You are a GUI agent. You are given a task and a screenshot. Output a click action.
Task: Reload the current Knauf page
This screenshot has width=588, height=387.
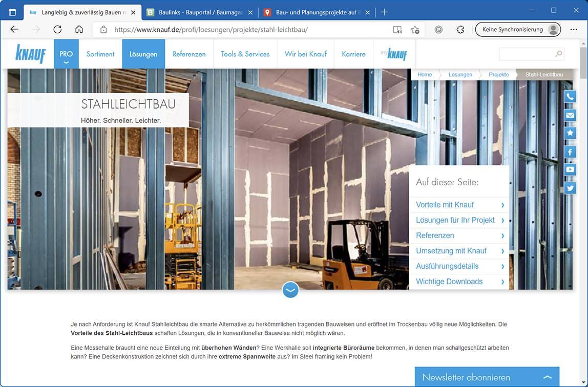click(x=57, y=29)
